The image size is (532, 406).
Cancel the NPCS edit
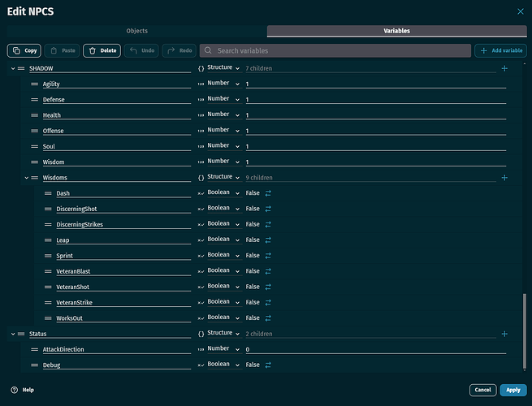click(x=482, y=390)
